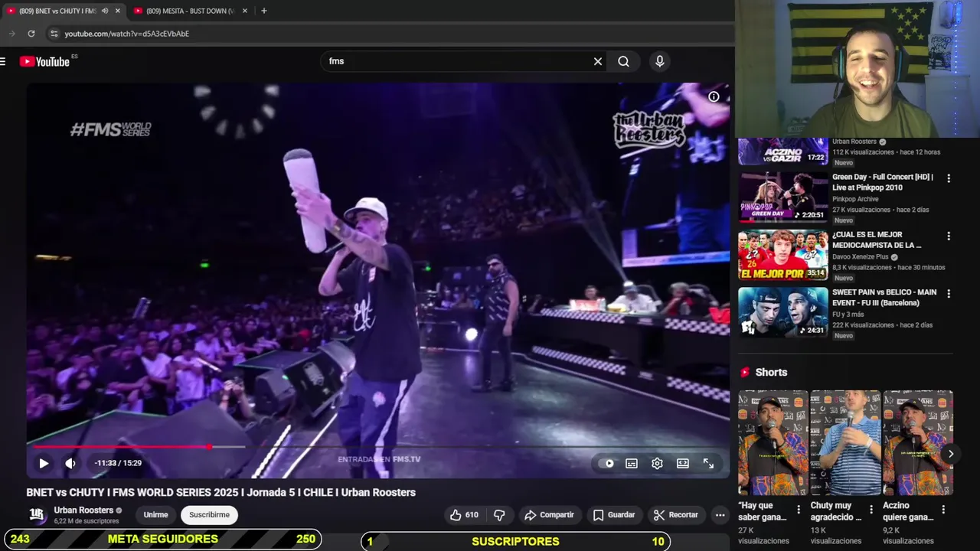Click the Urban Roosters channel avatar
This screenshot has height=551, width=980.
coord(37,515)
